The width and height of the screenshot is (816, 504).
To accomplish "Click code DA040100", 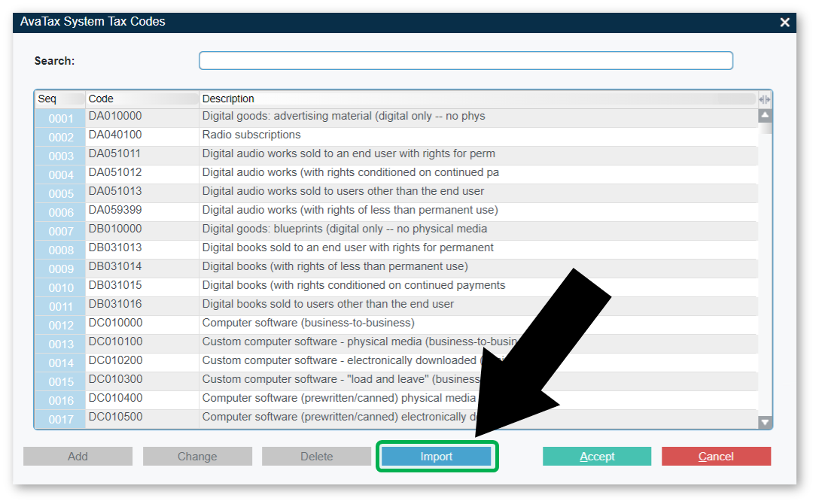I will point(115,135).
